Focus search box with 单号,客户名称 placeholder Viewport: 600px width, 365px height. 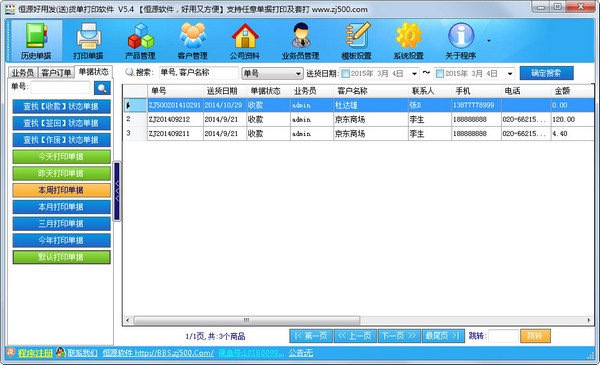[199, 73]
